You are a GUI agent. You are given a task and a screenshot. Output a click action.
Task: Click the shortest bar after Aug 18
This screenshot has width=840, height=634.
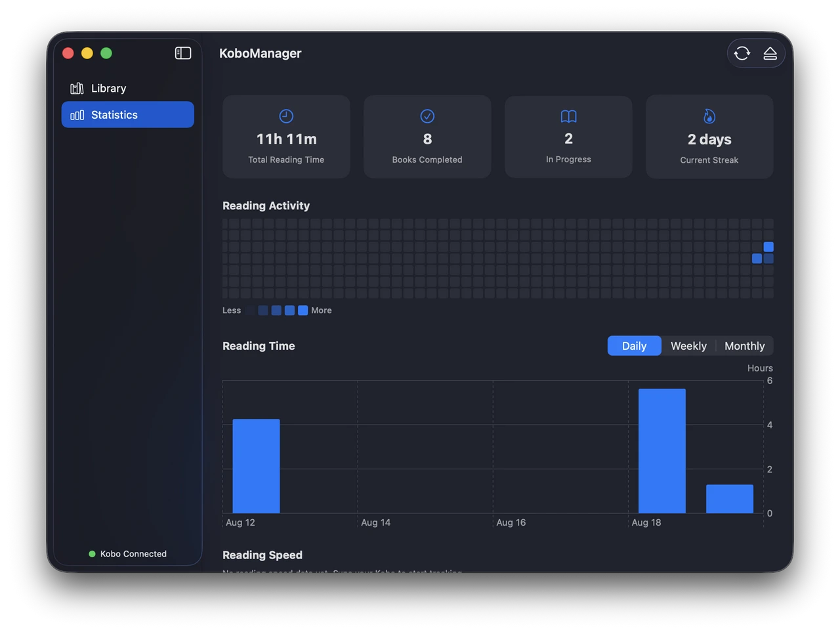730,499
